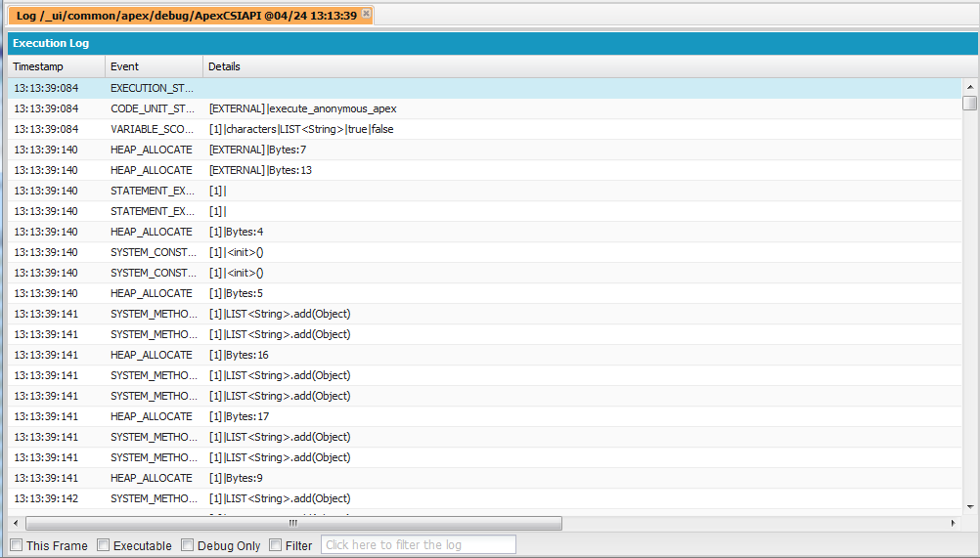Click the characters LIST<String> details cell

(301, 129)
